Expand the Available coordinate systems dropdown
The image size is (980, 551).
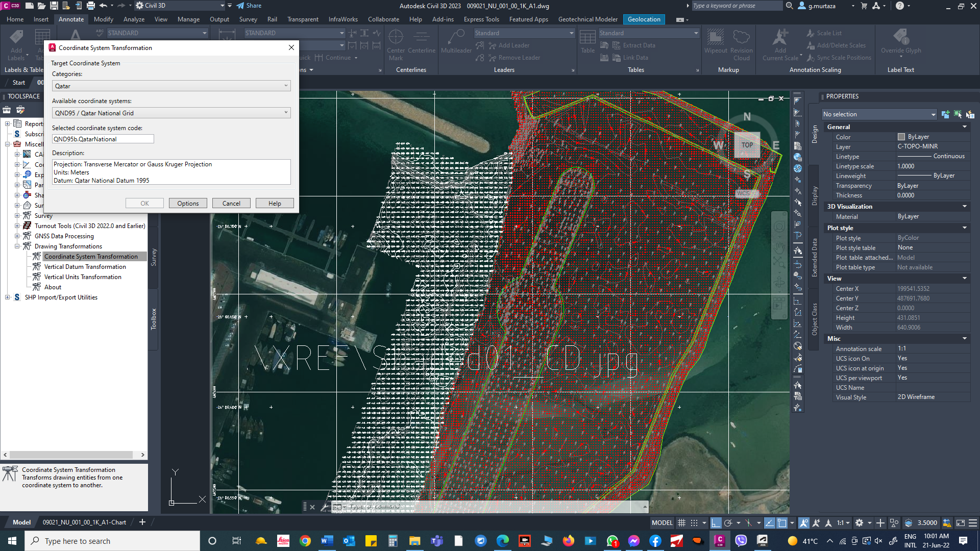point(286,112)
